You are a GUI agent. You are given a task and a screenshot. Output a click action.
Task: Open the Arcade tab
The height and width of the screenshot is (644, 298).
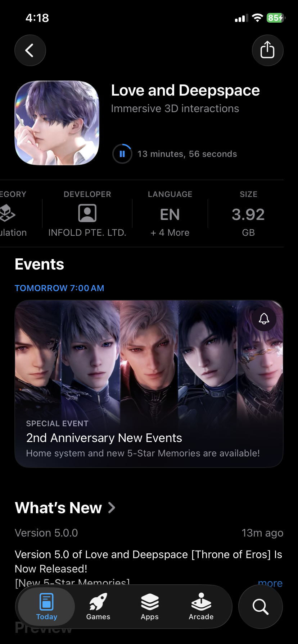point(201,607)
